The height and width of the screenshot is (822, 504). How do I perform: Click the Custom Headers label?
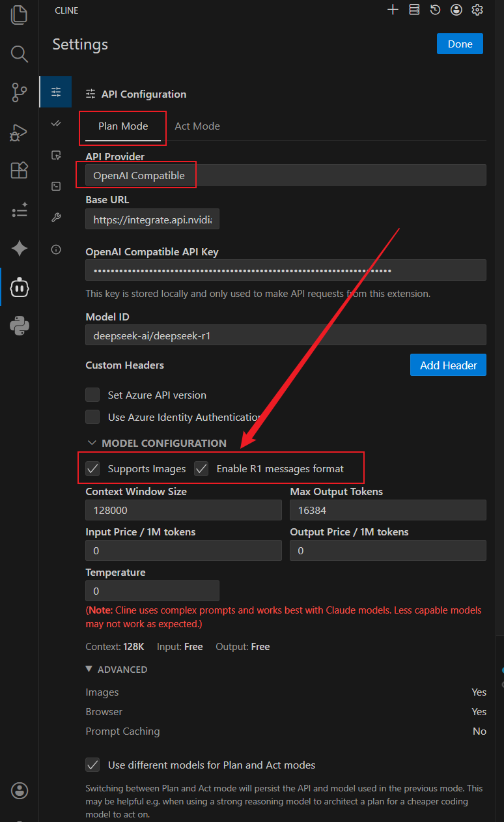click(x=124, y=365)
